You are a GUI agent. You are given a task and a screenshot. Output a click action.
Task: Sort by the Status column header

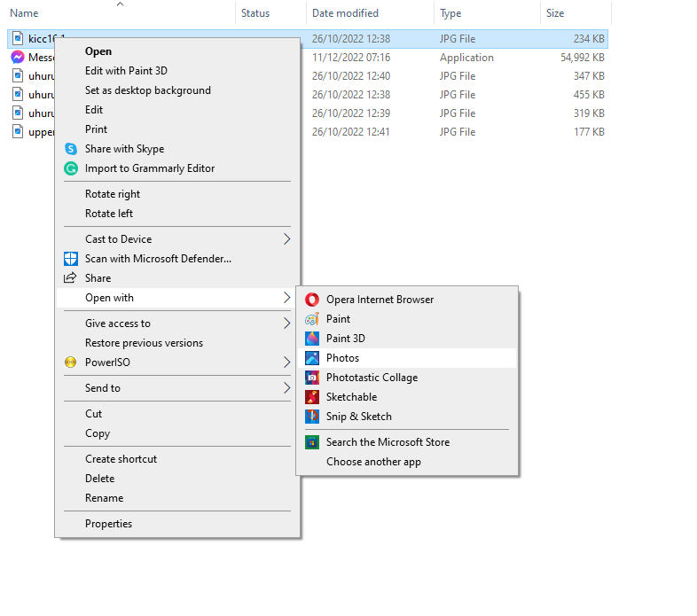click(255, 13)
